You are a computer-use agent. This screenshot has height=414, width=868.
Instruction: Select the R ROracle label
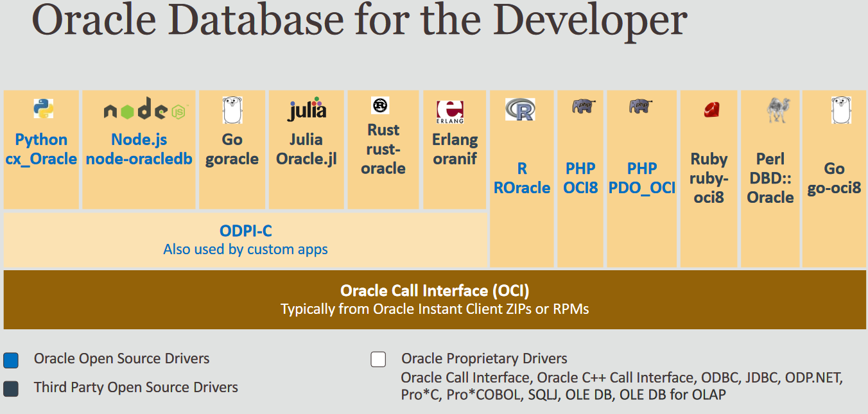(x=522, y=178)
